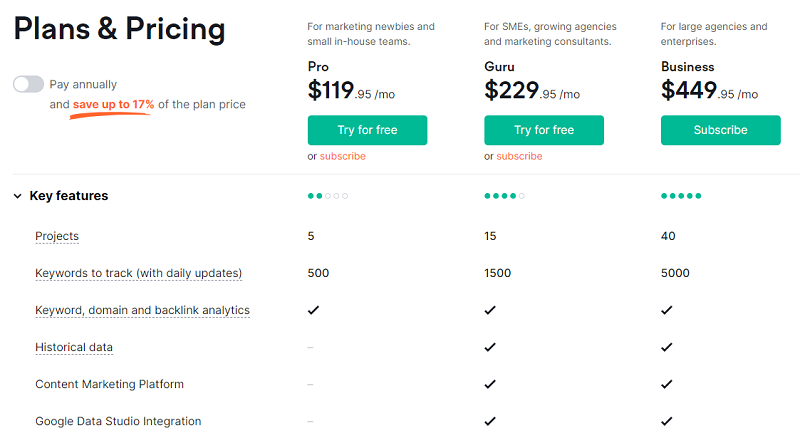Click Guru checkmark for Google Data Studio Integration

coord(490,421)
